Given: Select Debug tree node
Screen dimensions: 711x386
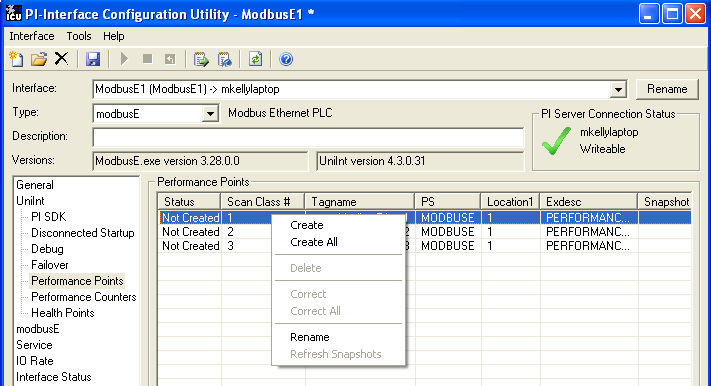Looking at the screenshot, I should 47,249.
